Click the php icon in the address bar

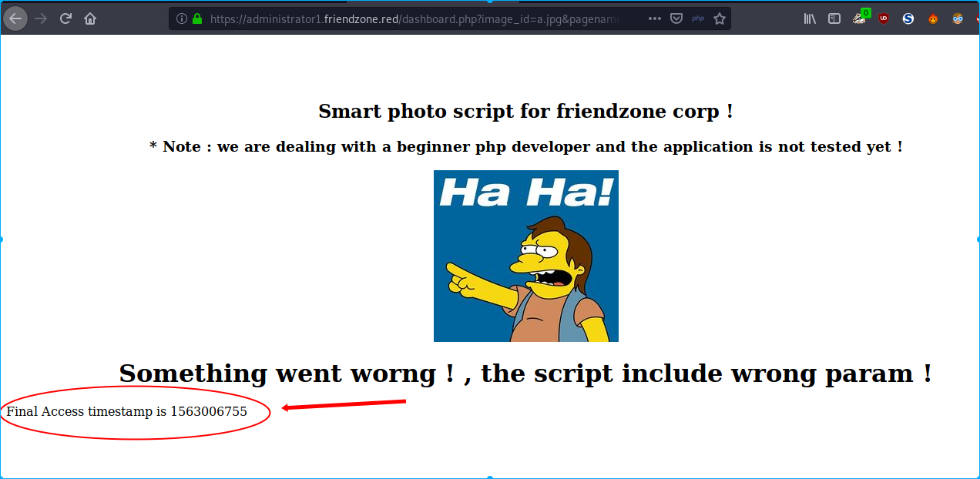698,18
